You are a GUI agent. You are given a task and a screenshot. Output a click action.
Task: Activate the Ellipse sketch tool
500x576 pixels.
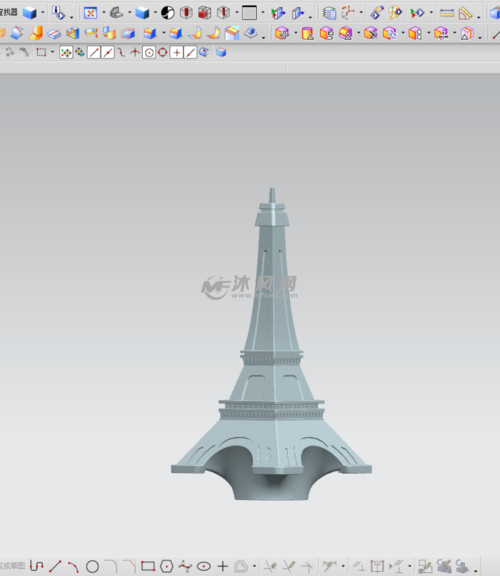204,566
